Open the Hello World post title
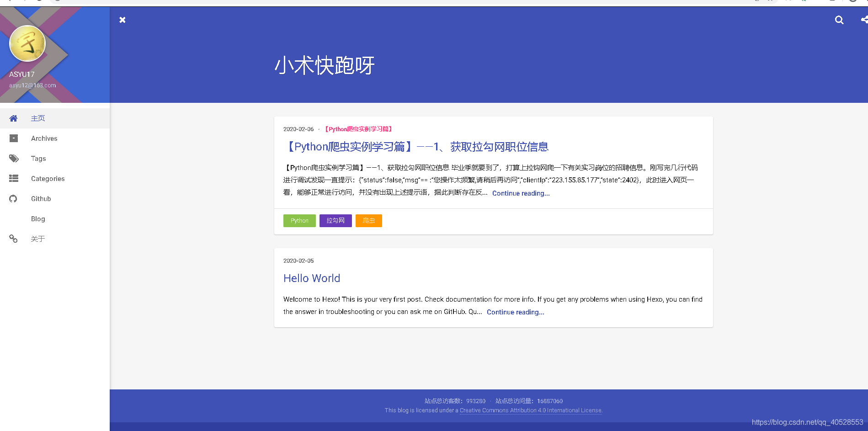Screen dimensions: 868x431 312,278
